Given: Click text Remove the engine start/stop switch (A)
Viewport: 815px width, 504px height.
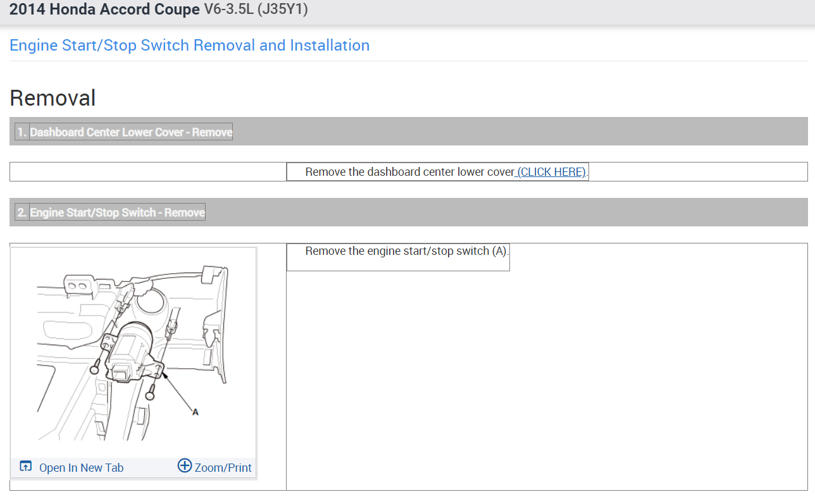Looking at the screenshot, I should tap(407, 251).
